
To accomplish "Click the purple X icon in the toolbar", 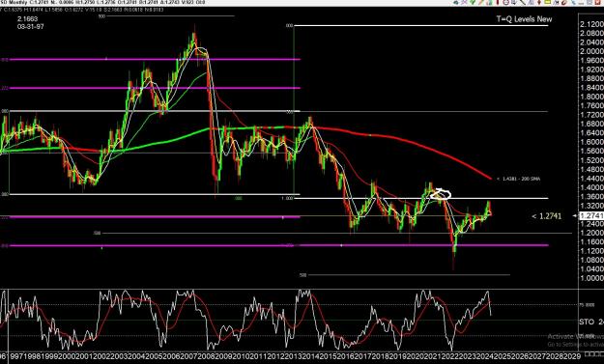I will pos(464,2).
